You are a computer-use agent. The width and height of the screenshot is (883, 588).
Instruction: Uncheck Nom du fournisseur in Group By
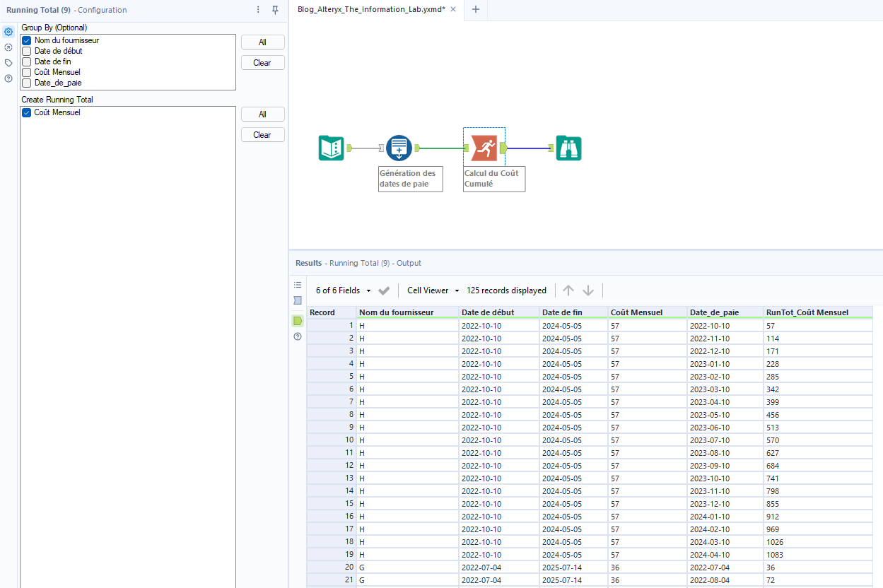pyautogui.click(x=27, y=40)
